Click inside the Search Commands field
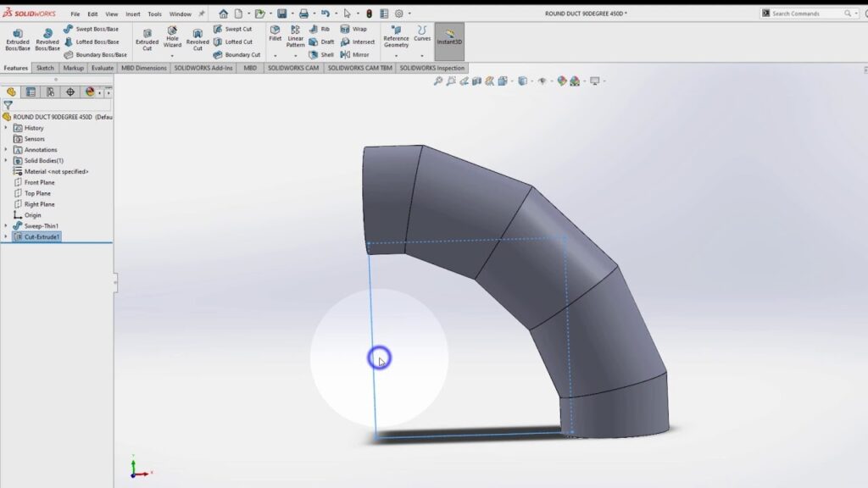Image resolution: width=868 pixels, height=488 pixels. (805, 14)
